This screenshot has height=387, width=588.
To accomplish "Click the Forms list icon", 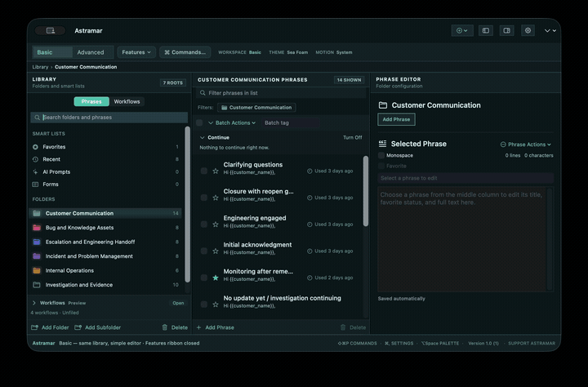I will [x=35, y=185].
